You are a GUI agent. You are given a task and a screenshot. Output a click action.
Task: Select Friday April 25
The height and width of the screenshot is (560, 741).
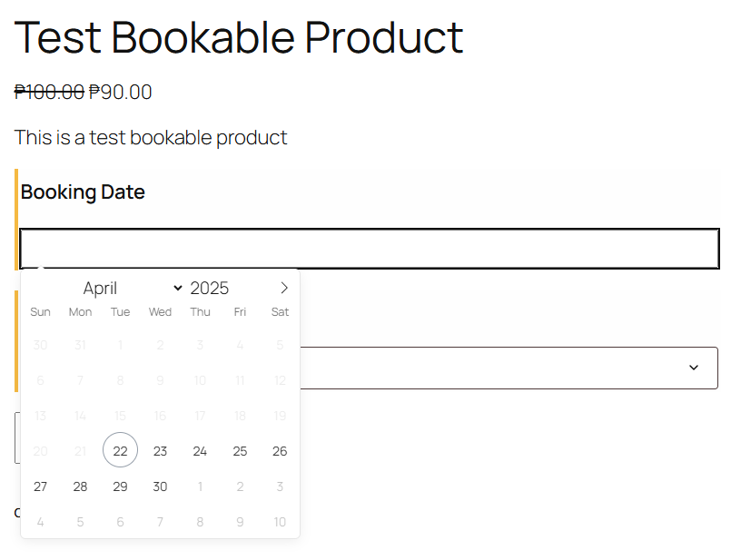(x=240, y=451)
